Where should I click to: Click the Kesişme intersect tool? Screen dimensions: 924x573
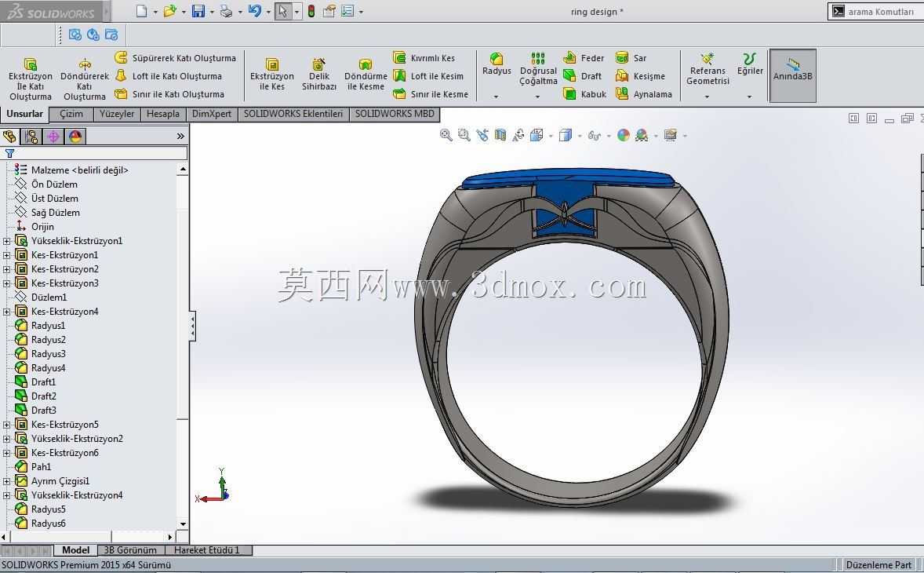tap(640, 76)
